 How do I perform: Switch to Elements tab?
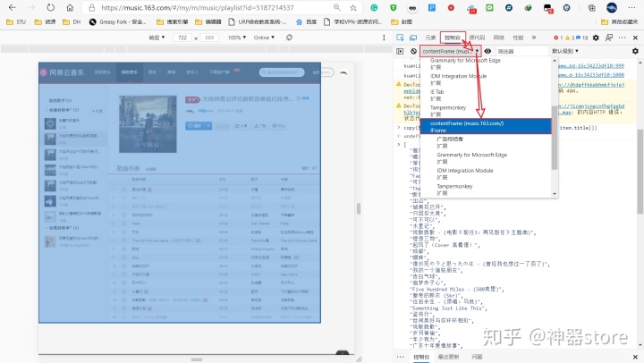430,38
